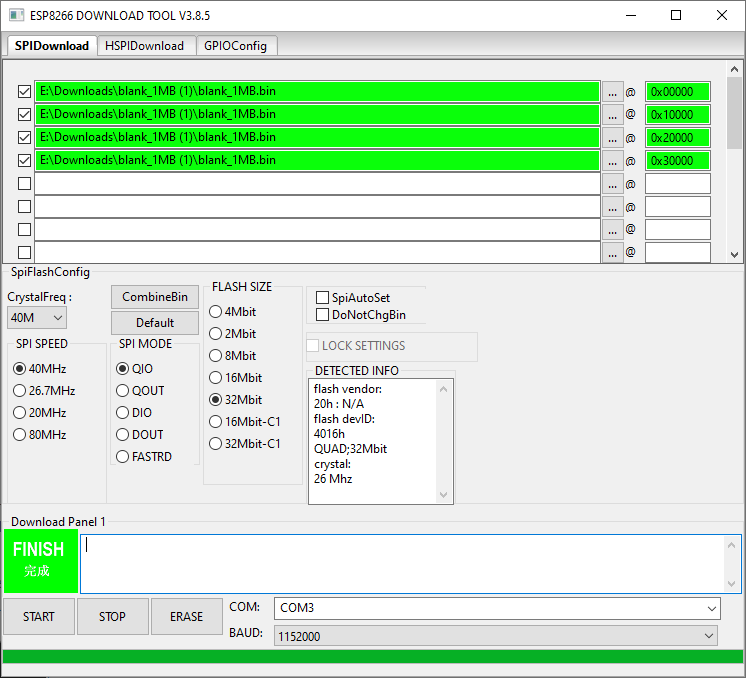
Task: Open the COM port dropdown showing COM3
Action: [497, 608]
